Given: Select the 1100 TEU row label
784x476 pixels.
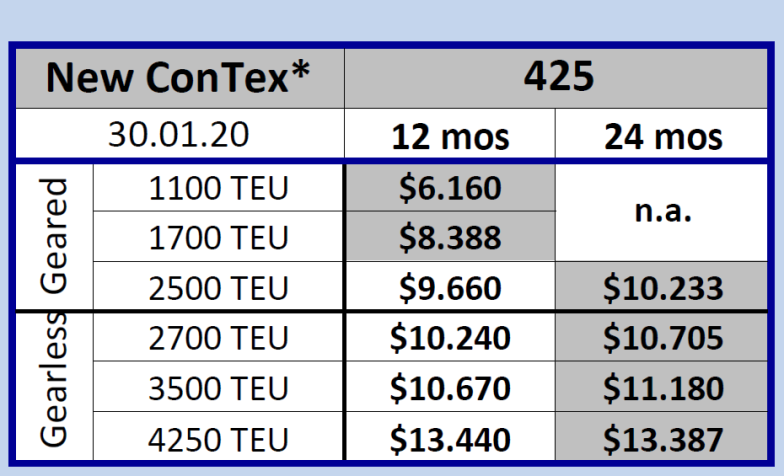Looking at the screenshot, I should [x=217, y=187].
